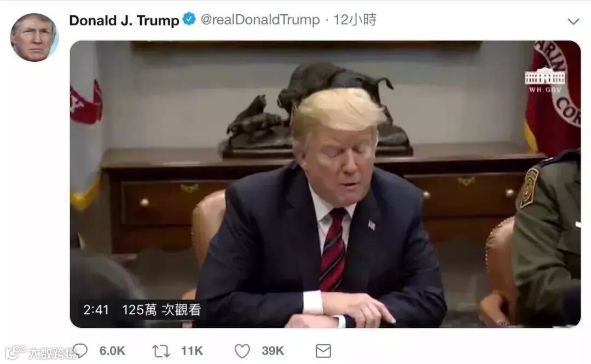Click the reply speech bubble icon
This screenshot has height=364, width=591.
(x=80, y=350)
